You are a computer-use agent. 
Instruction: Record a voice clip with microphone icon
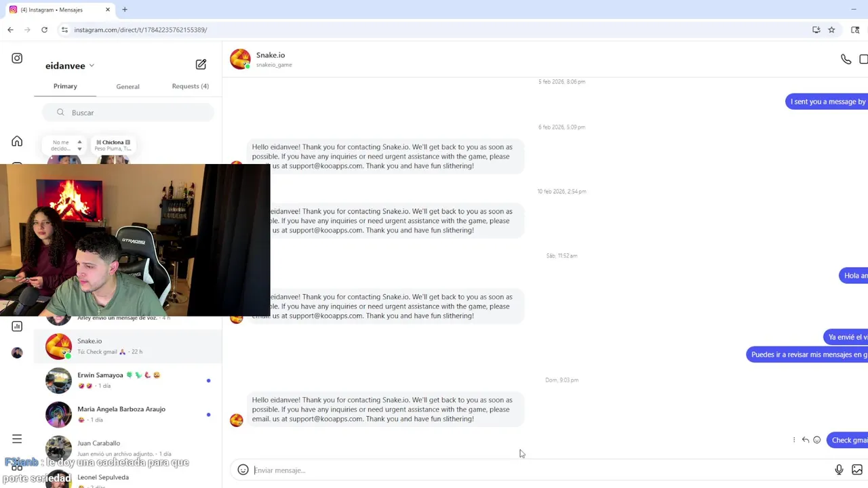tap(839, 470)
